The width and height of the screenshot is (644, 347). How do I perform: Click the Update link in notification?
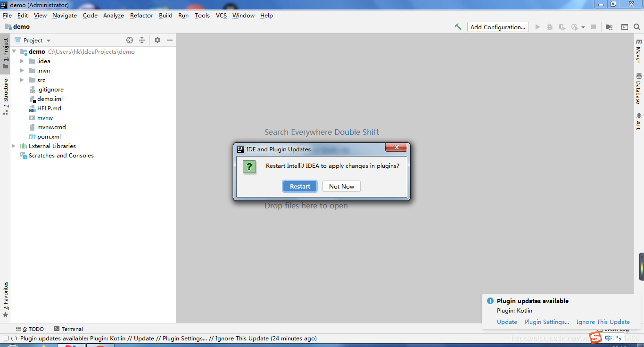[x=507, y=322]
